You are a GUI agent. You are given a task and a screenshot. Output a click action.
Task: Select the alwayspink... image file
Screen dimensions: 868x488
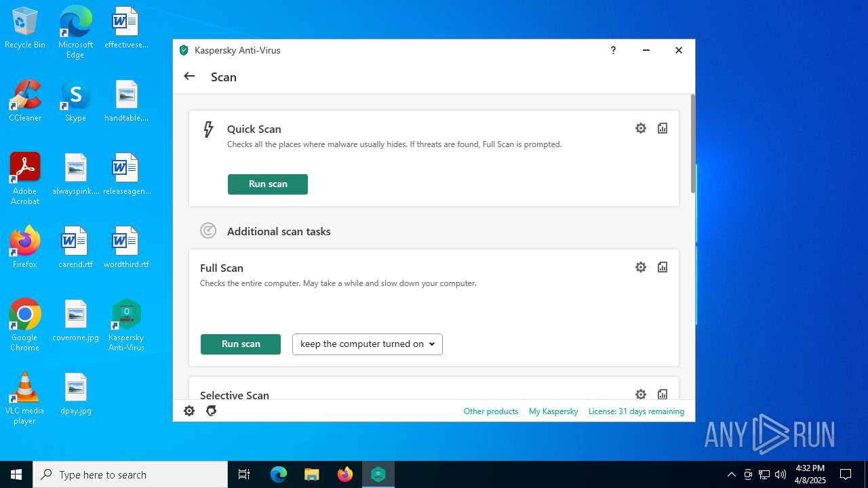75,174
